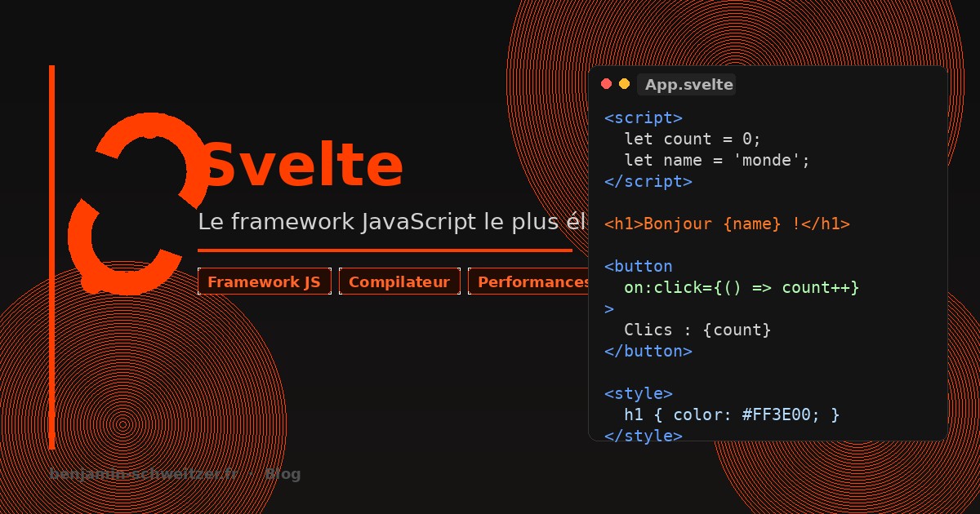
Task: Click the closing </button> tag line
Action: point(648,351)
